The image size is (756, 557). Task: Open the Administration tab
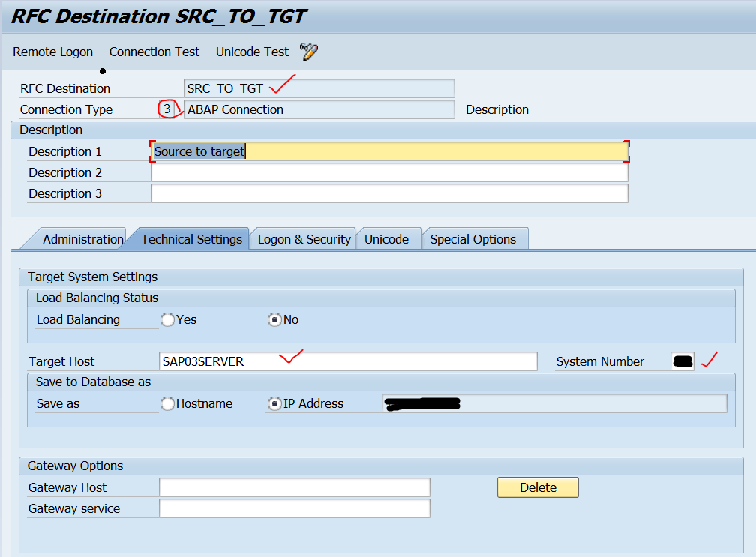point(82,239)
